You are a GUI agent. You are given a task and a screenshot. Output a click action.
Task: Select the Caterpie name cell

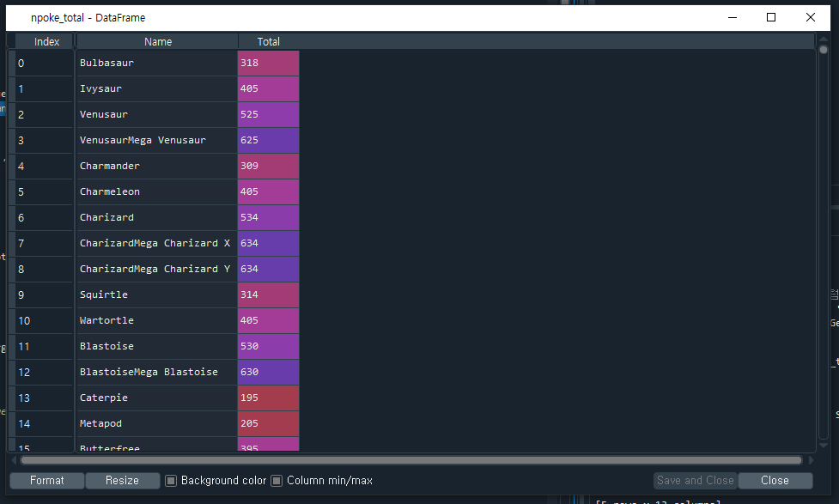pyautogui.click(x=157, y=398)
